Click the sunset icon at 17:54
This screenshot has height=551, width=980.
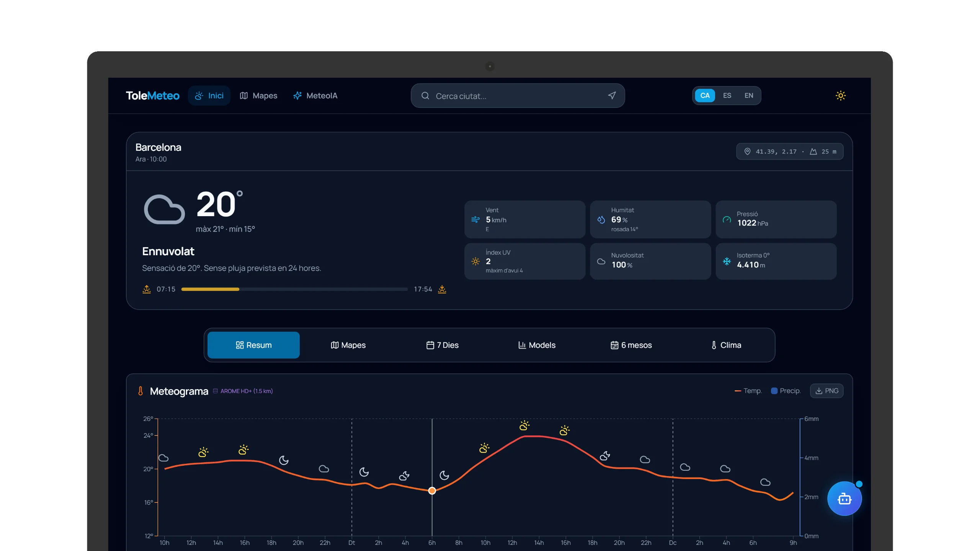(442, 289)
